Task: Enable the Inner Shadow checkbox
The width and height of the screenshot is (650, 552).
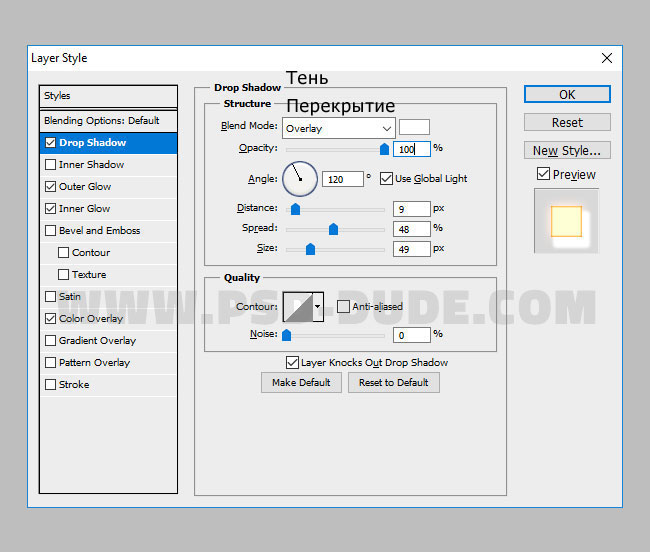Action: click(x=50, y=165)
